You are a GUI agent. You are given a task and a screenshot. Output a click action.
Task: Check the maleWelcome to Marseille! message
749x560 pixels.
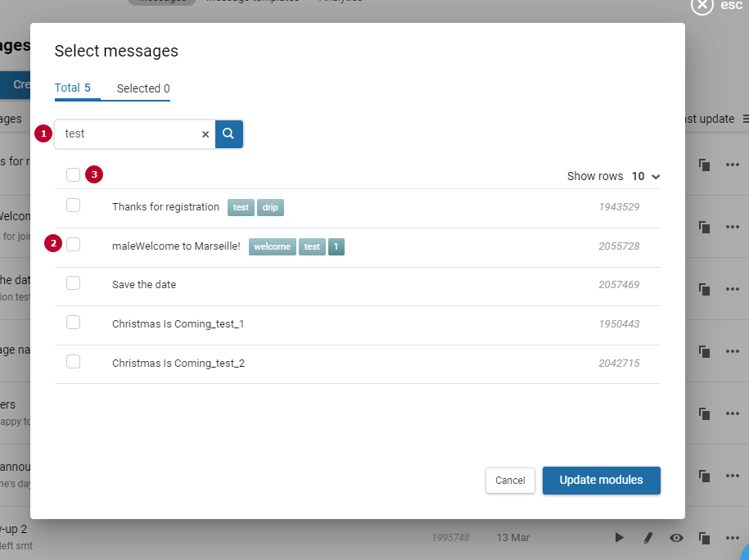click(x=73, y=244)
